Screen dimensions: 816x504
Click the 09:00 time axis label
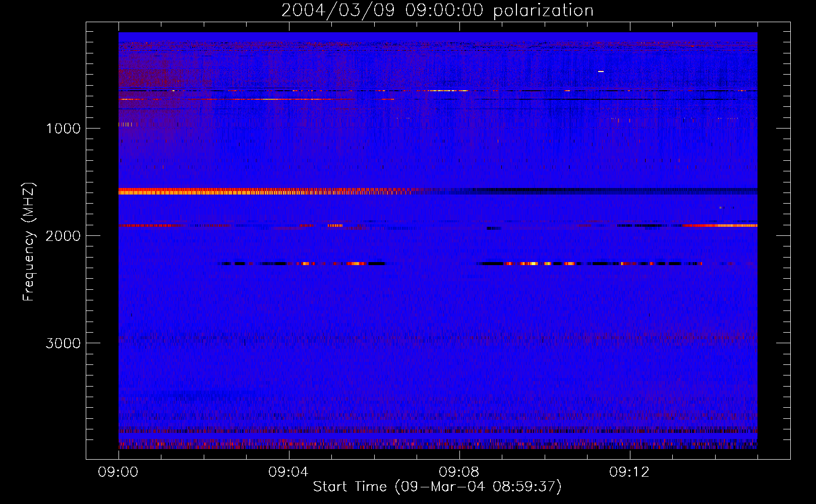click(x=119, y=472)
